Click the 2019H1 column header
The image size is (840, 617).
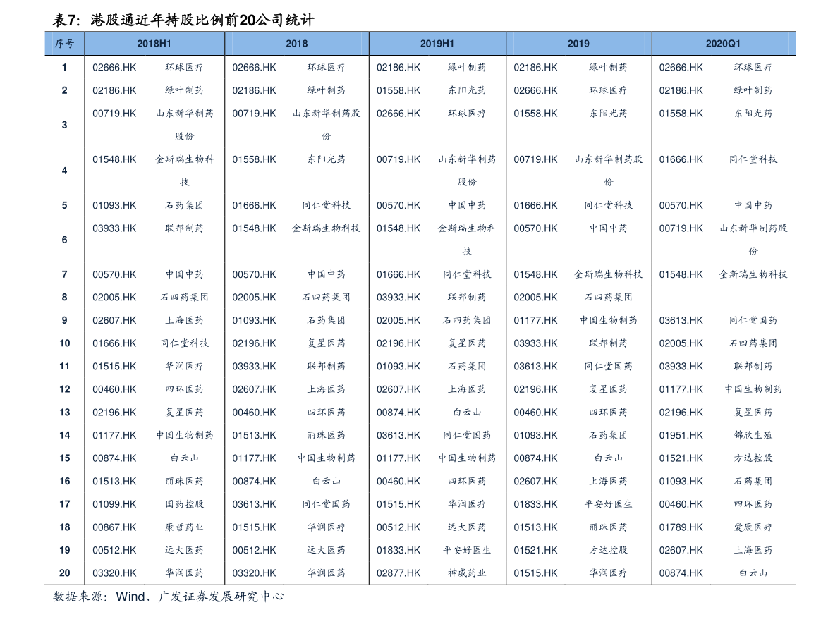(437, 44)
